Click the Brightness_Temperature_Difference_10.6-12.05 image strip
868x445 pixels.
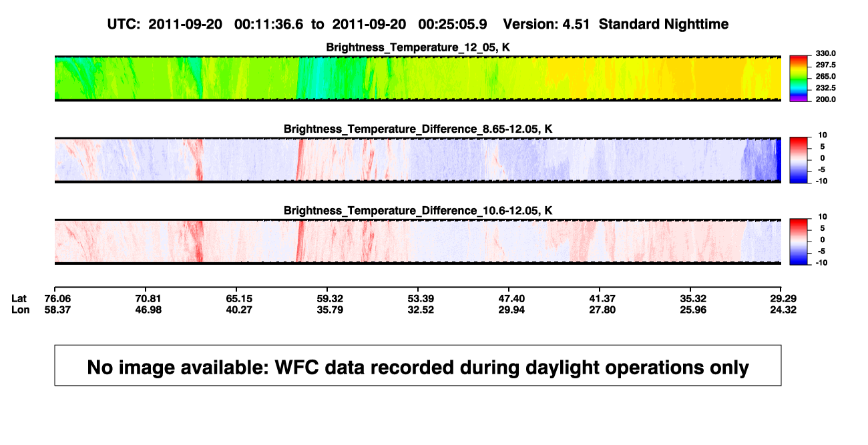[417, 241]
